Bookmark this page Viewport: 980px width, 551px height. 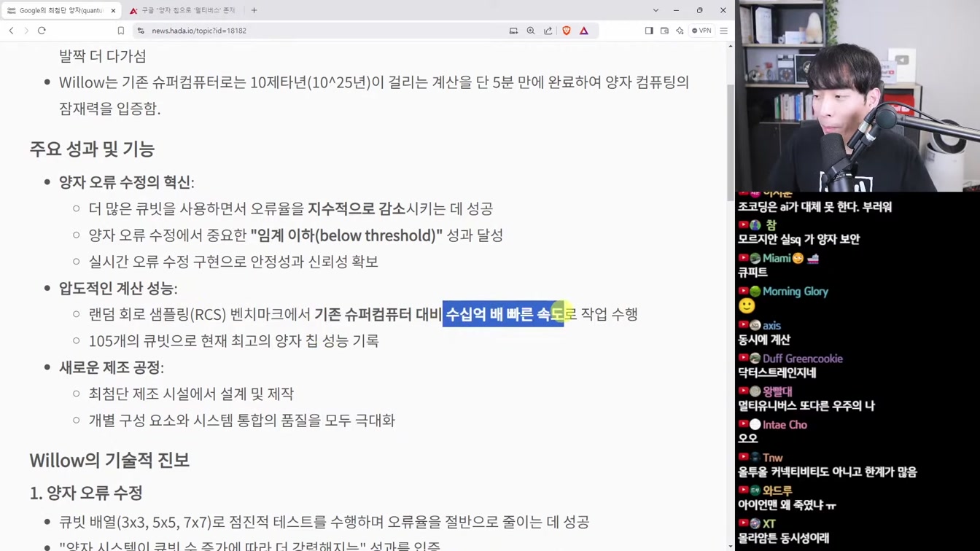pyautogui.click(x=121, y=31)
